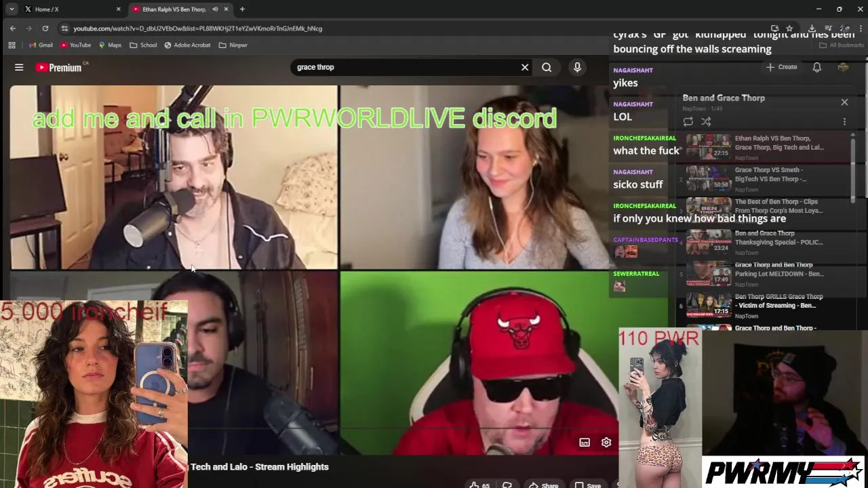The width and height of the screenshot is (868, 488).
Task: Close the Home / X tab
Action: click(x=118, y=9)
